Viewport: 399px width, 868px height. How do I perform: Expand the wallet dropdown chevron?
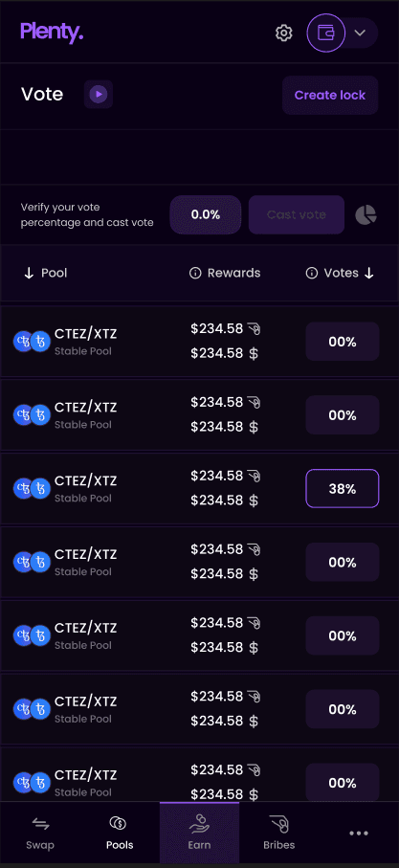pyautogui.click(x=361, y=33)
